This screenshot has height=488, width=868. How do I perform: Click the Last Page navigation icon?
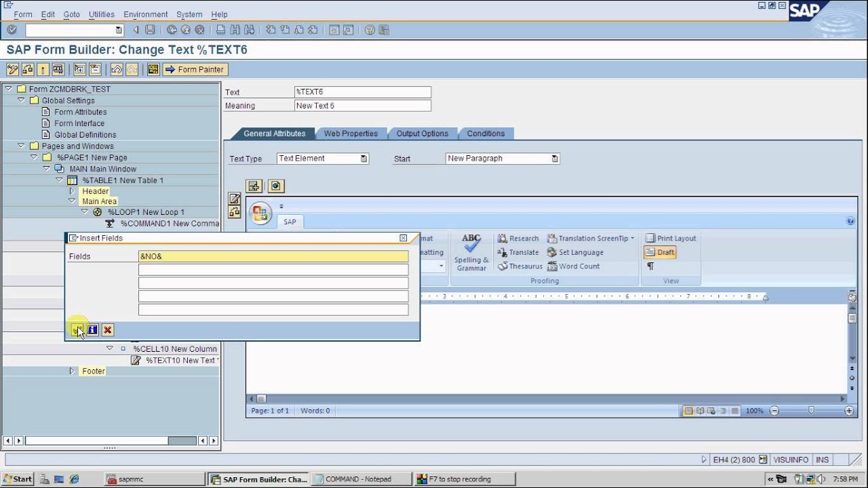pos(313,30)
